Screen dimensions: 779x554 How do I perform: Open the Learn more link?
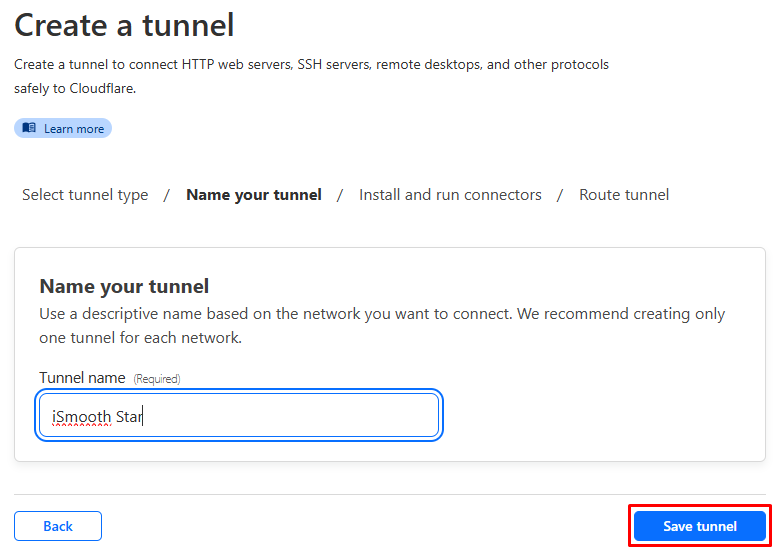coord(63,128)
